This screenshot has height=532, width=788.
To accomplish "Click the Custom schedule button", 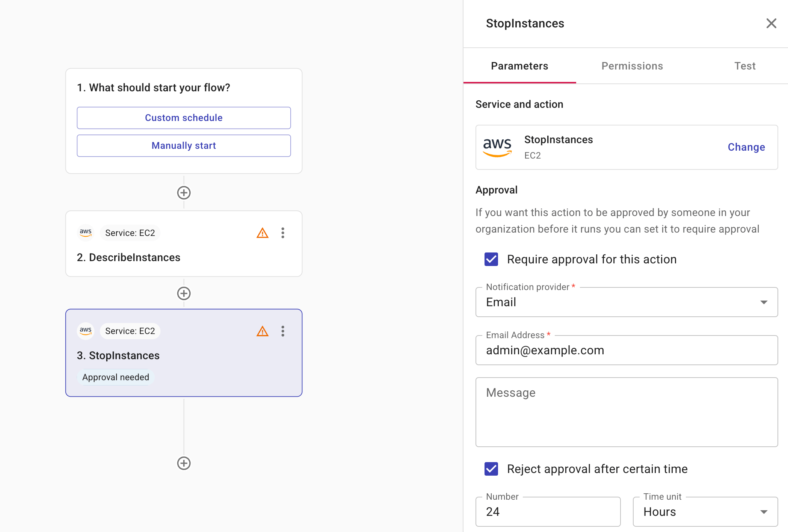I will 184,118.
